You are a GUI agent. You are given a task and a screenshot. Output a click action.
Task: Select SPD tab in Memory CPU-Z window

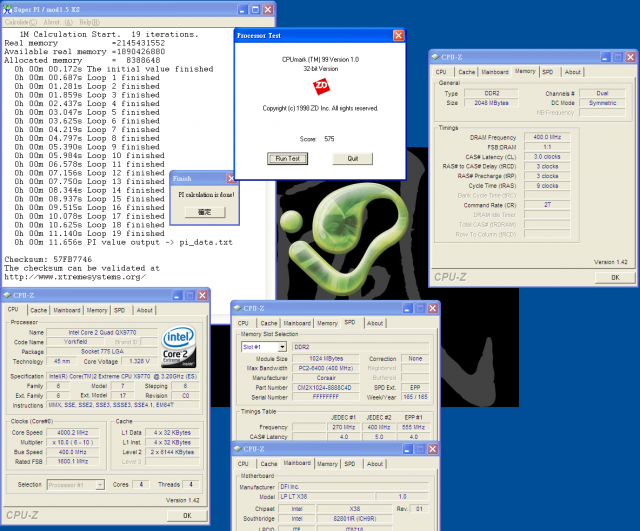[x=548, y=72]
